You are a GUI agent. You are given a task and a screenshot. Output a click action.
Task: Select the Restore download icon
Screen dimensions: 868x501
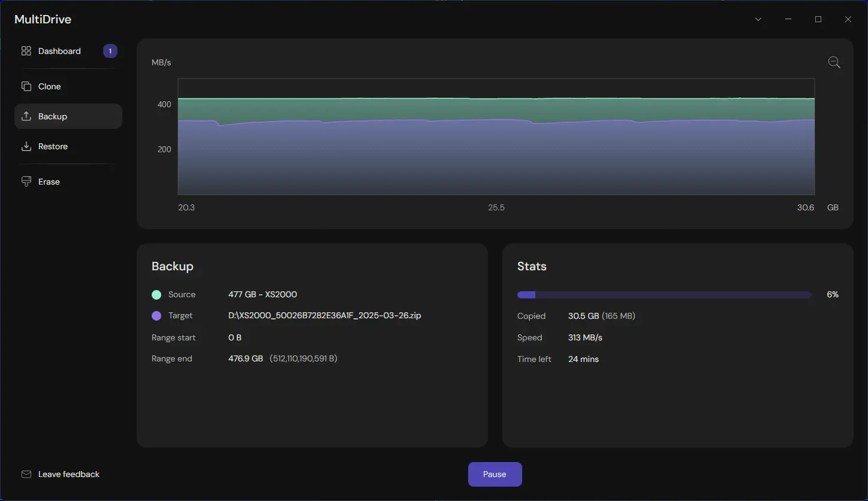[x=26, y=146]
